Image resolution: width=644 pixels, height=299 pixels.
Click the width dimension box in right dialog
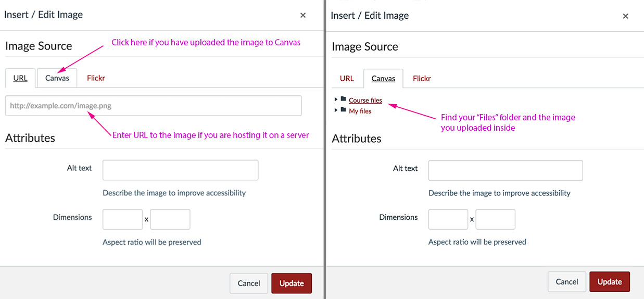[x=448, y=220]
